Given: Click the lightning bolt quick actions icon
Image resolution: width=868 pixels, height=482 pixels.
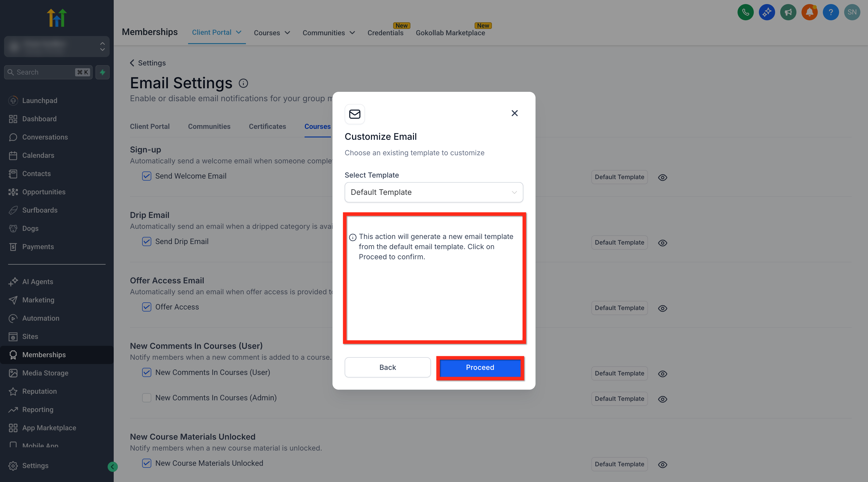Looking at the screenshot, I should [x=103, y=72].
